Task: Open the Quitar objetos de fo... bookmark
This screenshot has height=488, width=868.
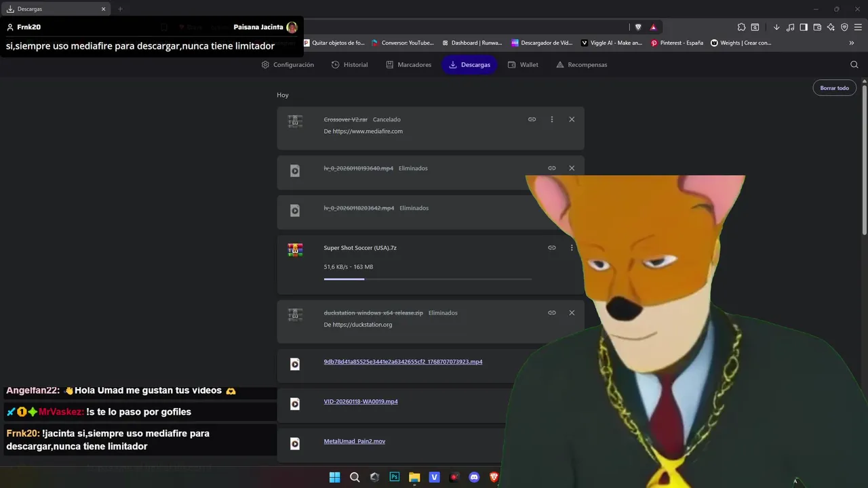Action: click(334, 43)
